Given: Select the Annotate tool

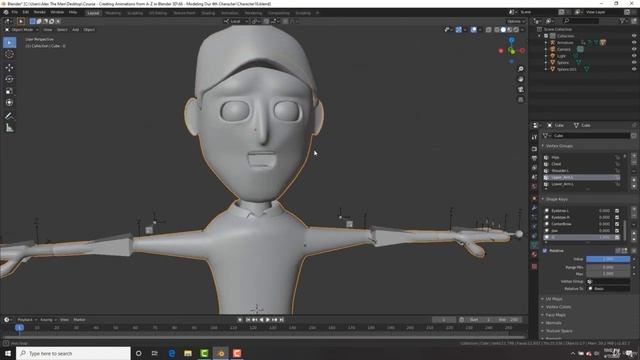Looking at the screenshot, I should coord(9,116).
